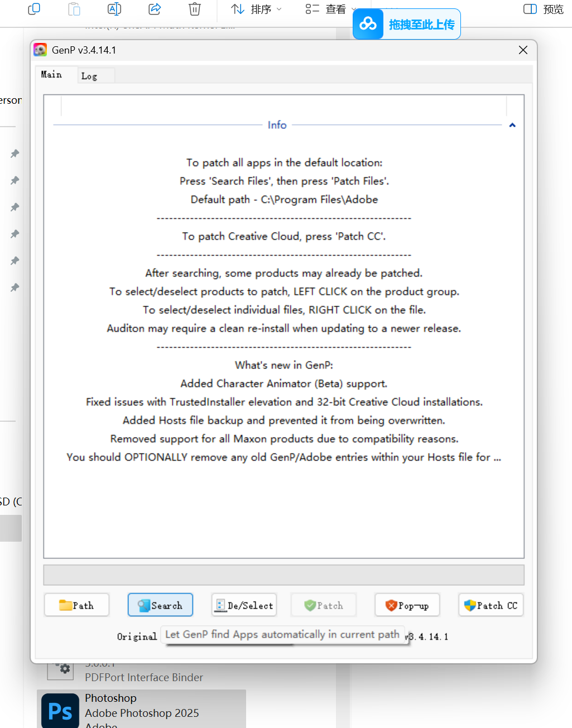Image resolution: width=572 pixels, height=728 pixels.
Task: Click the Patch button with green shield
Action: (324, 605)
